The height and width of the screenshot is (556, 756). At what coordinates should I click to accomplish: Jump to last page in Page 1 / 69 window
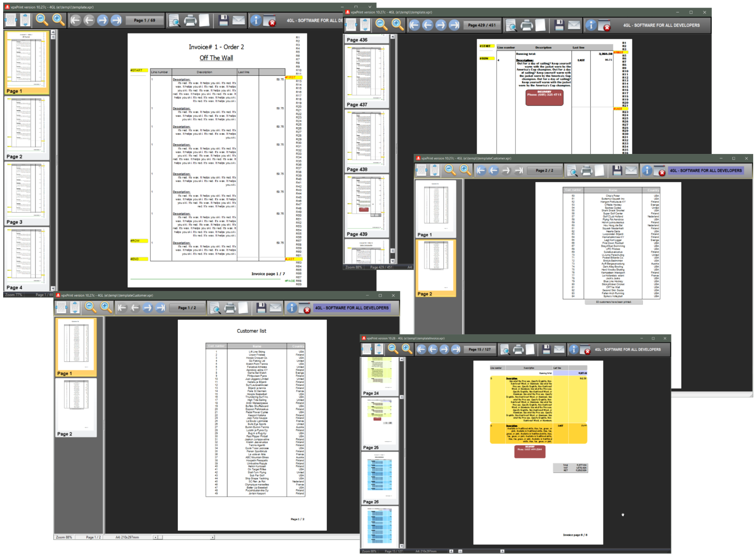(116, 20)
